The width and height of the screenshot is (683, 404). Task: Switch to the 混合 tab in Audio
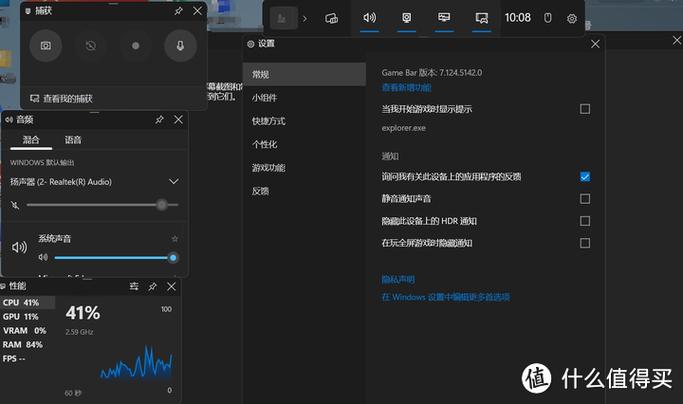pos(31,140)
